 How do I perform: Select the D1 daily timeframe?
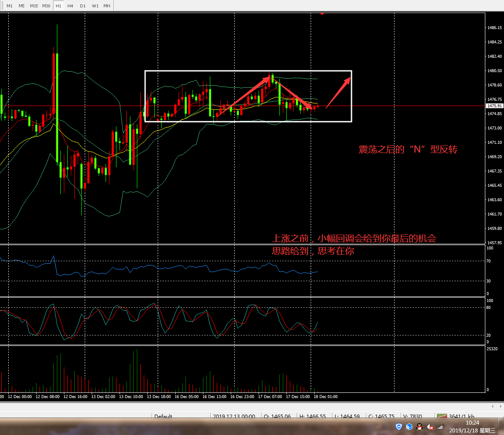(x=83, y=6)
